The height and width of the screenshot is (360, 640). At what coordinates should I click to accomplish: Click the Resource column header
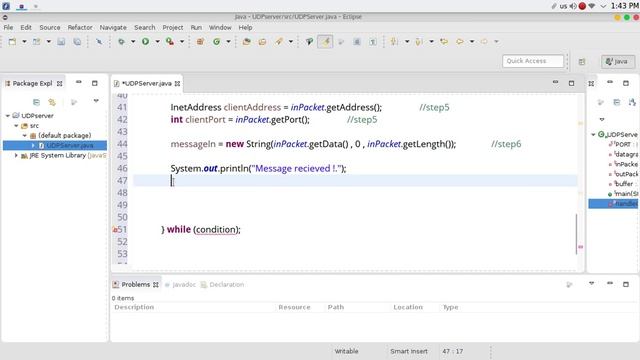pyautogui.click(x=294, y=307)
